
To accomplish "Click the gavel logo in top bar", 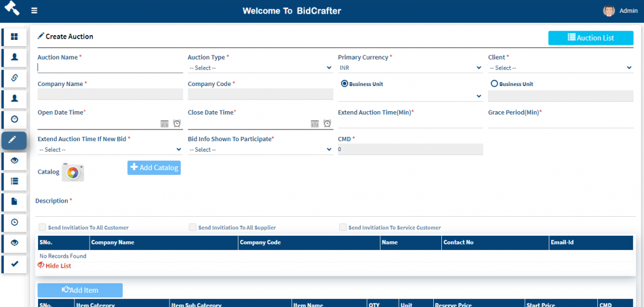I will [12, 9].
